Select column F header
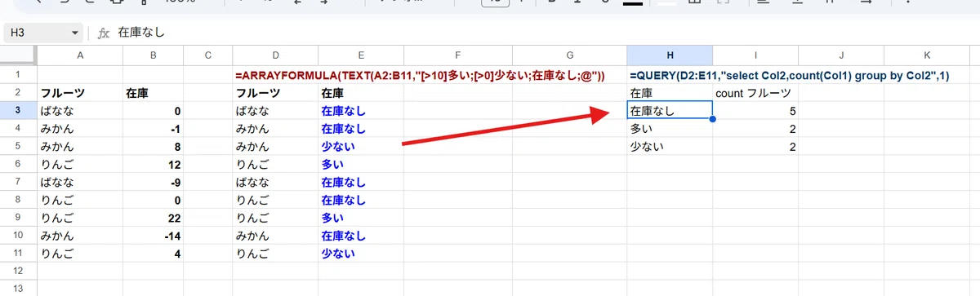The height and width of the screenshot is (296, 980). tap(459, 55)
